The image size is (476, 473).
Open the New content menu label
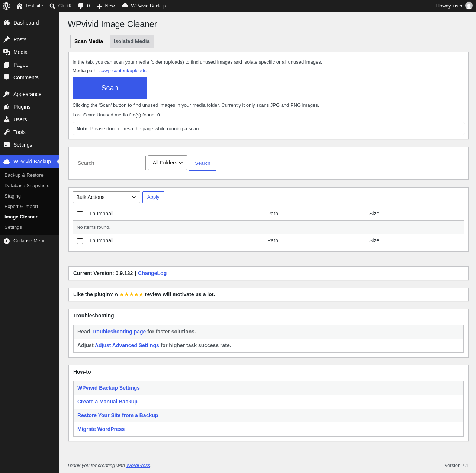pos(110,6)
